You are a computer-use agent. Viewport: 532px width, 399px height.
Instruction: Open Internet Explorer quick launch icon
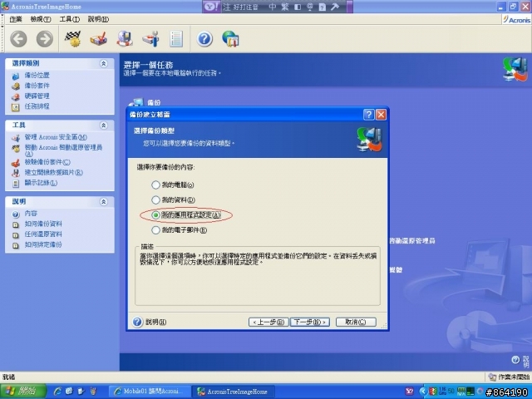click(57, 392)
